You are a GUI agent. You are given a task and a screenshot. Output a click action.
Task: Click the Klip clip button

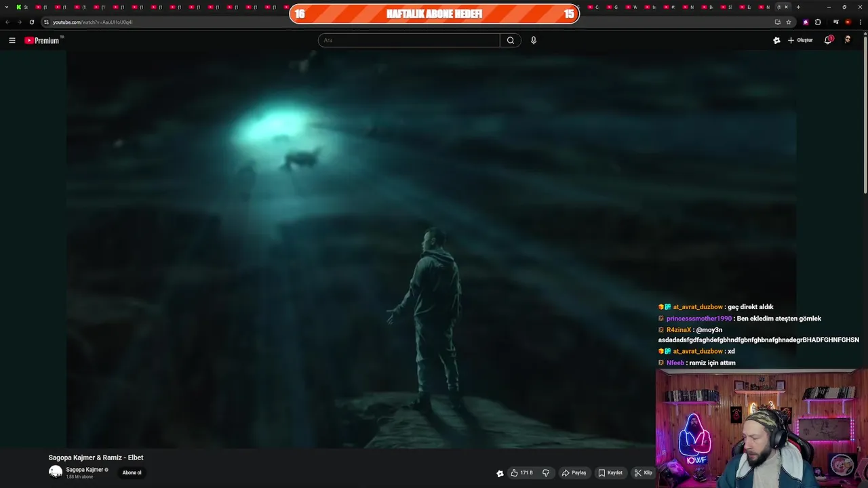point(643,472)
